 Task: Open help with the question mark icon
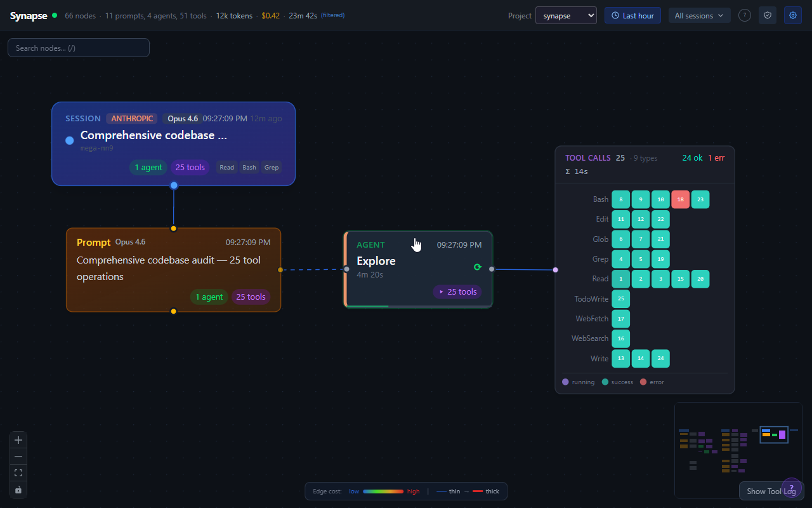tap(744, 15)
